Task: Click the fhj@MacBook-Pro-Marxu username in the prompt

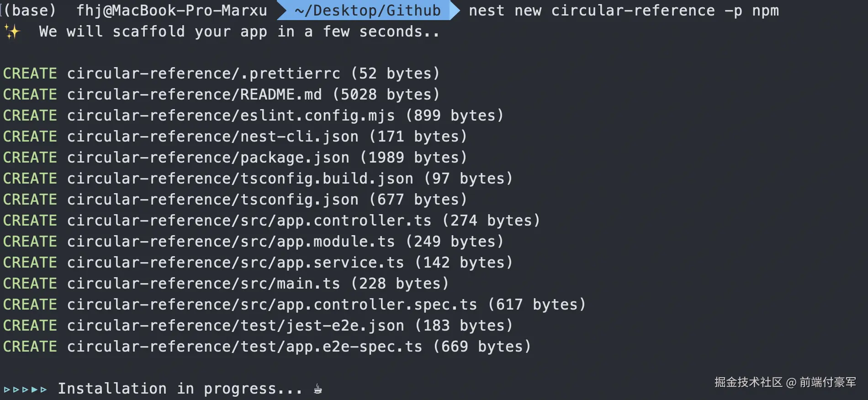Action: 171,11
